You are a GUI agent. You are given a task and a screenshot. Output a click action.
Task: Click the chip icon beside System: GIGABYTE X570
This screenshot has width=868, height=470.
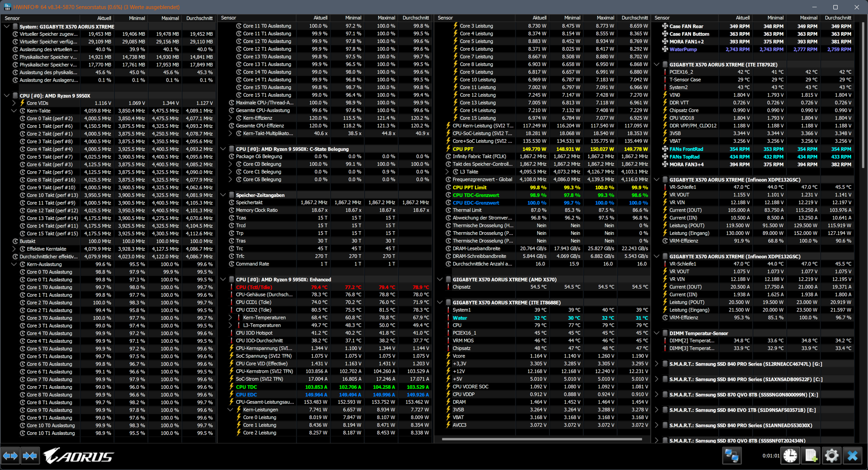pos(15,26)
